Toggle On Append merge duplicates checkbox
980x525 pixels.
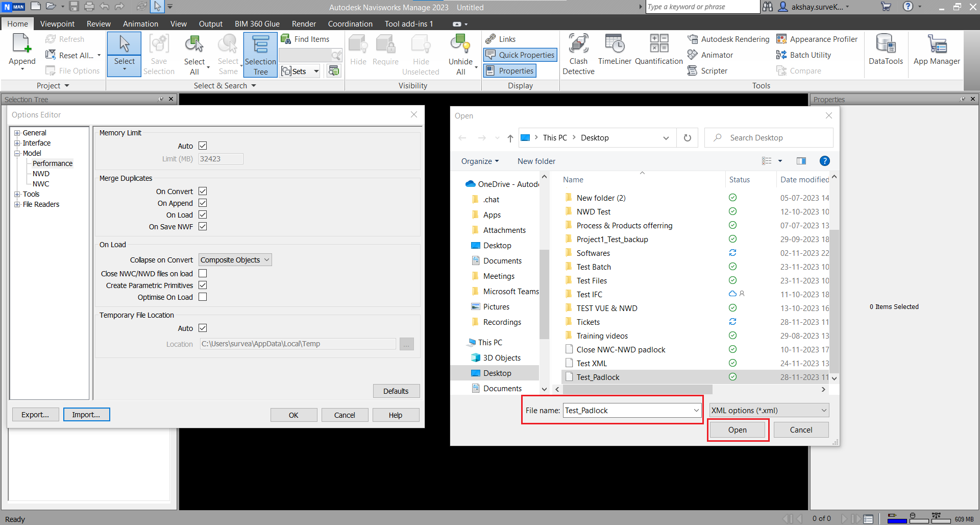click(x=203, y=203)
